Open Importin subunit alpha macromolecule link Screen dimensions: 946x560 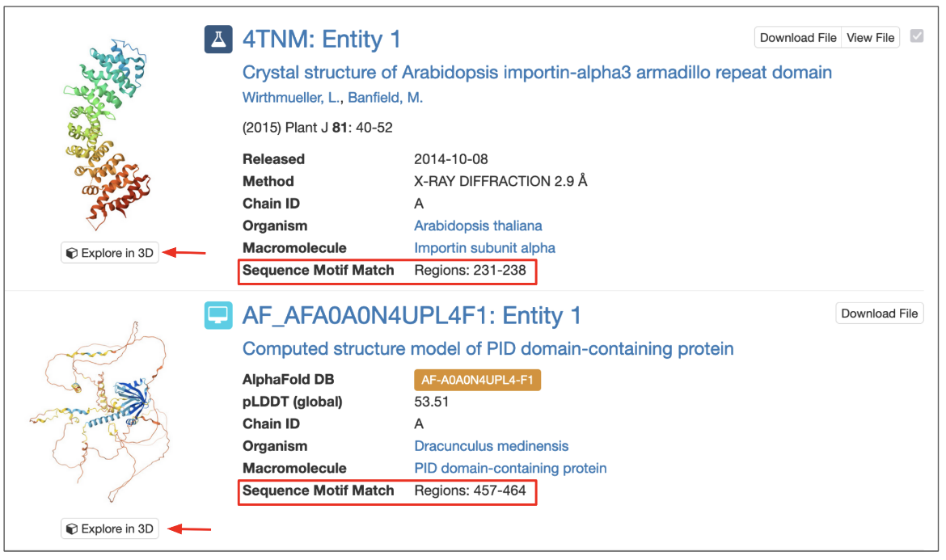pos(484,248)
